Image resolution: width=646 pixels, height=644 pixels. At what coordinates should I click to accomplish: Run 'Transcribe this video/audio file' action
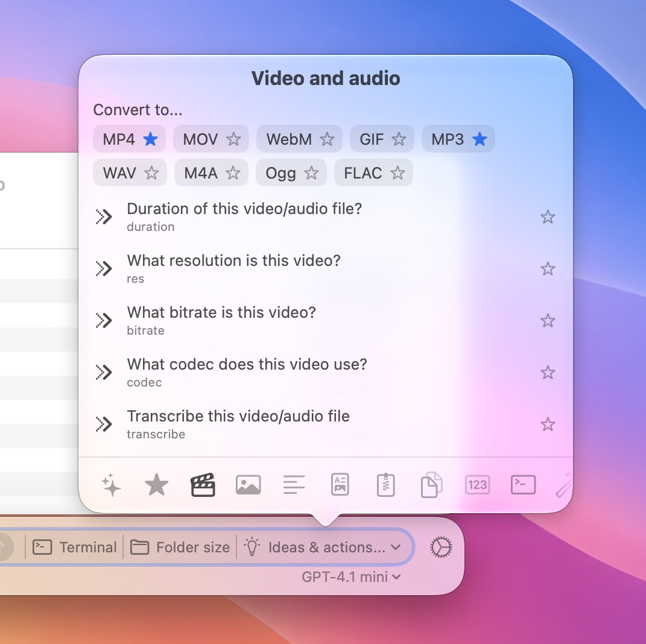pyautogui.click(x=325, y=425)
